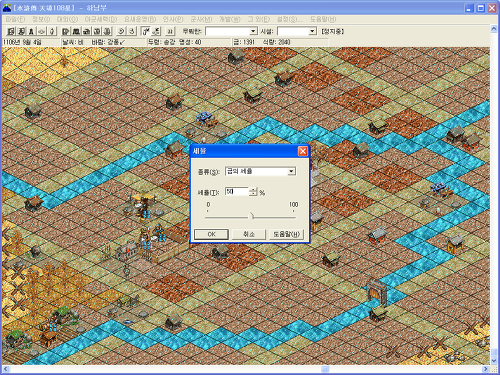500x375 pixels.
Task: Click the fifth toolbar icon in the leftmost group
Action: (x=52, y=31)
